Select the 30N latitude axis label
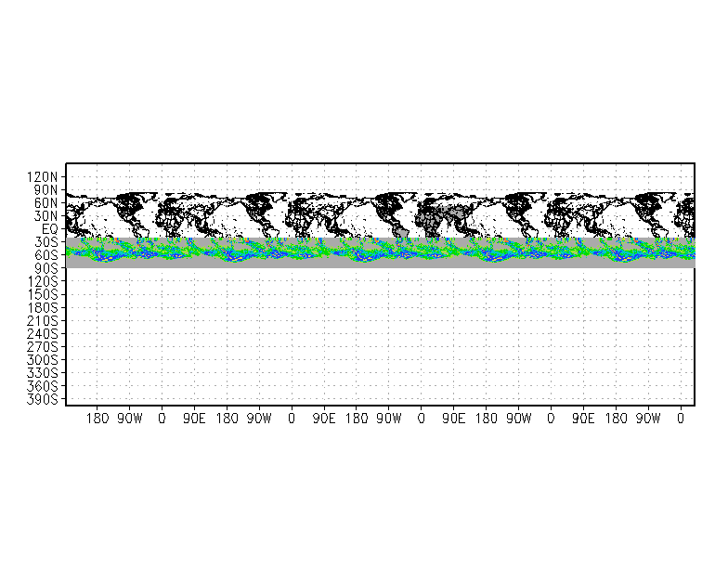 [x=45, y=215]
